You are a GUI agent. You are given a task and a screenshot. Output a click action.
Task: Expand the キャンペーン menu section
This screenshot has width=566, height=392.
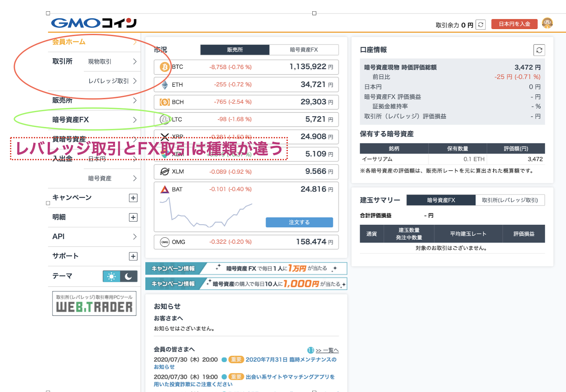point(133,198)
